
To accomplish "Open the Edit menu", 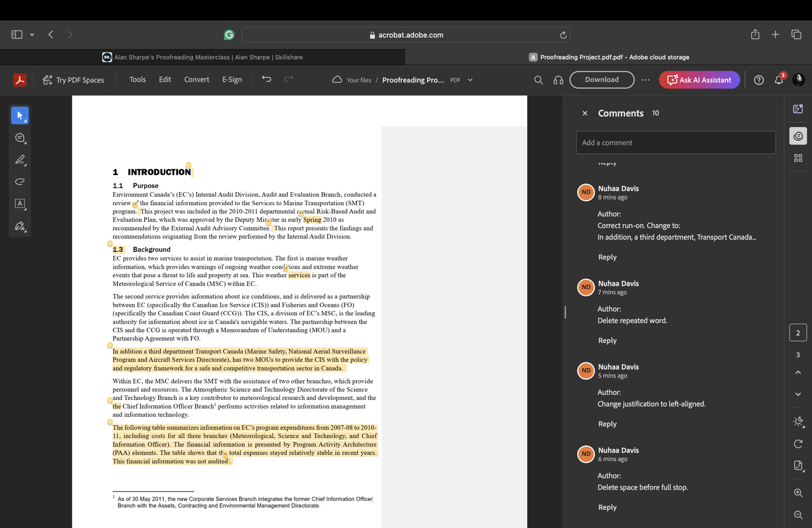I will pyautogui.click(x=165, y=79).
